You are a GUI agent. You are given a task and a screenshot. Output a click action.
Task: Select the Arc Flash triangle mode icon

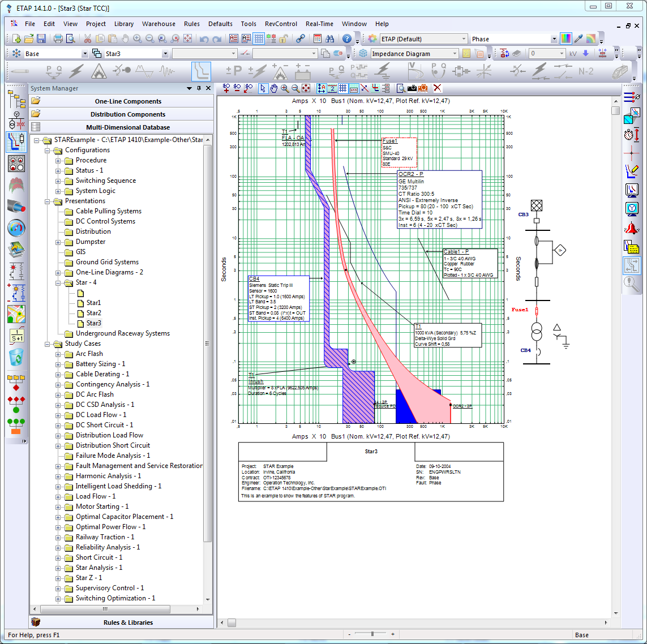pos(98,71)
